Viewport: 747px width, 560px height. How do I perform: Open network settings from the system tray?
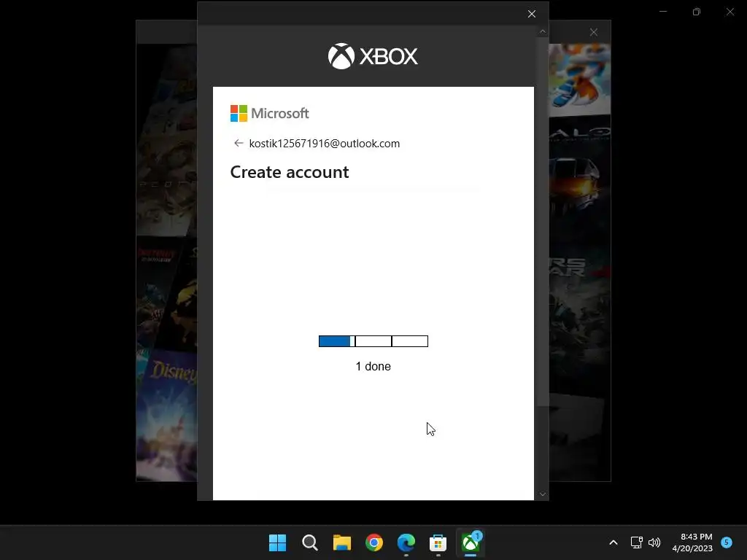pos(636,542)
